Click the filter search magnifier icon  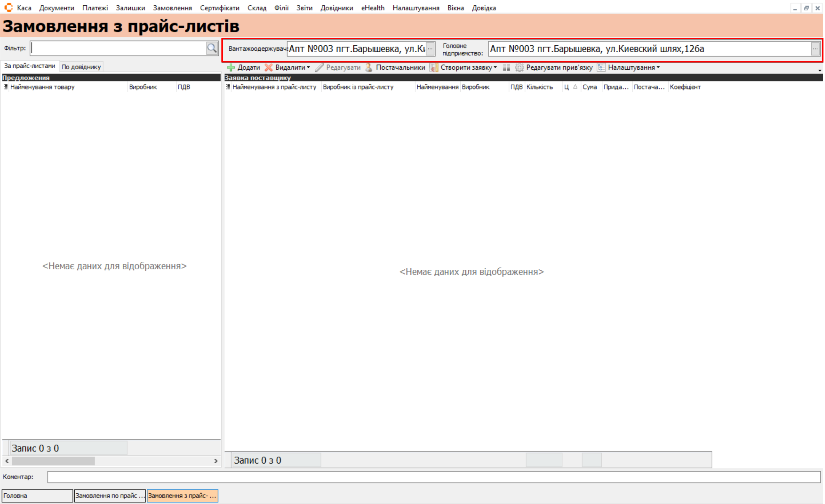[212, 48]
